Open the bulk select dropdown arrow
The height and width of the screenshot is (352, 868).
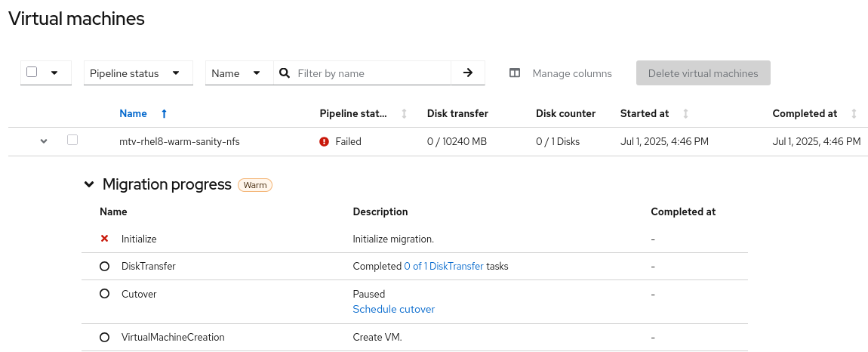pyautogui.click(x=54, y=73)
